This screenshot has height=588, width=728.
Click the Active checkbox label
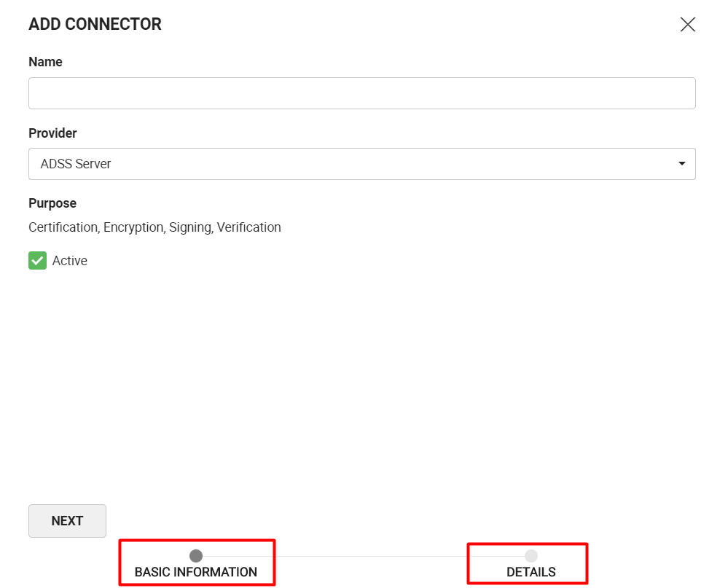coord(70,261)
